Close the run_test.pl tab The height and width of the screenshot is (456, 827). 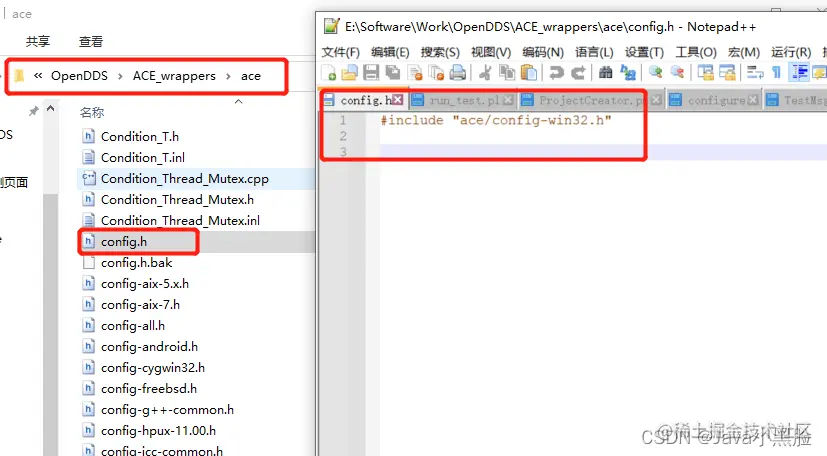[x=508, y=100]
